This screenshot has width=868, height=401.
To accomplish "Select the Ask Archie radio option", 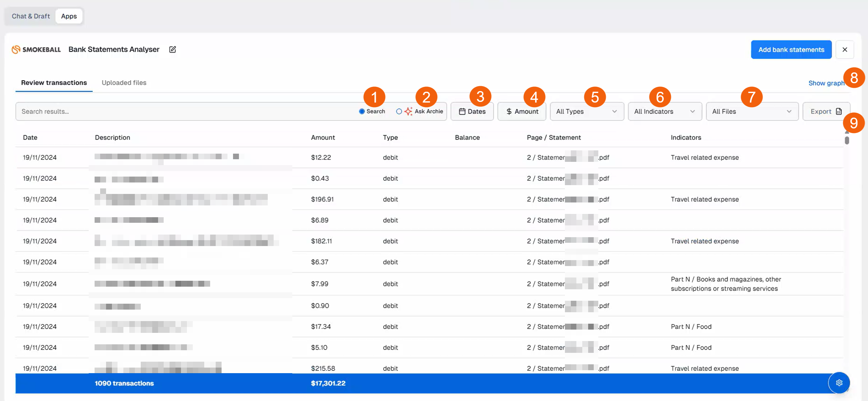I will pos(399,111).
